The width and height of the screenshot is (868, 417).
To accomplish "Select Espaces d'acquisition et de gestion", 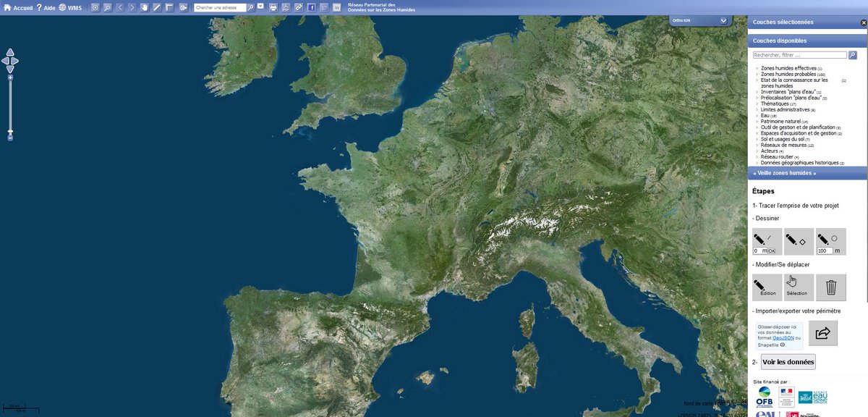I will pyautogui.click(x=799, y=133).
